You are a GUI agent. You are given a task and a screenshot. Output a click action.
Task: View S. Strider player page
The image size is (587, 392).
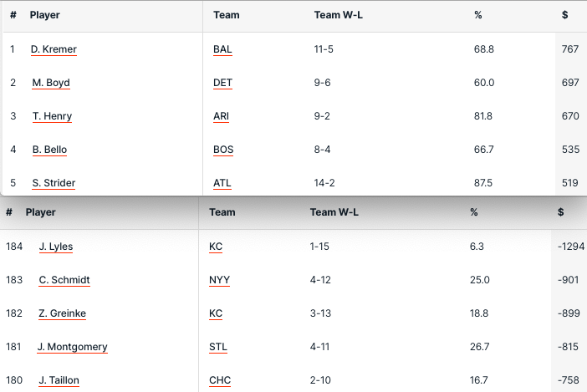click(x=54, y=183)
